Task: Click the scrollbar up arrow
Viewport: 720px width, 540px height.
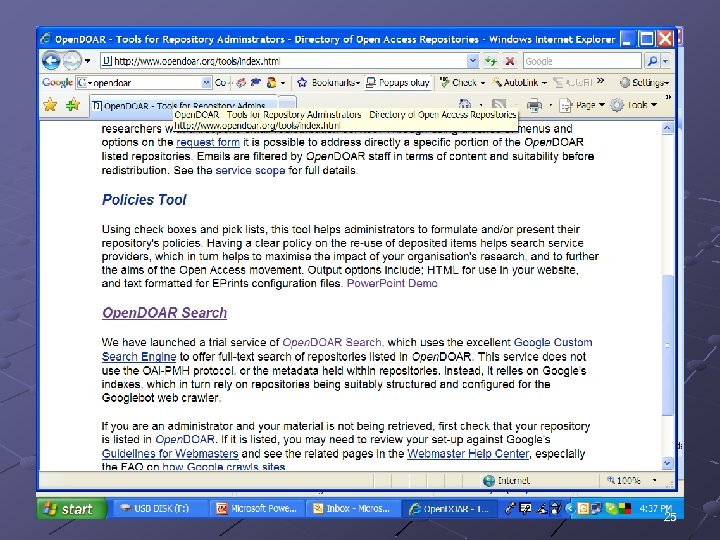Action: point(667,129)
